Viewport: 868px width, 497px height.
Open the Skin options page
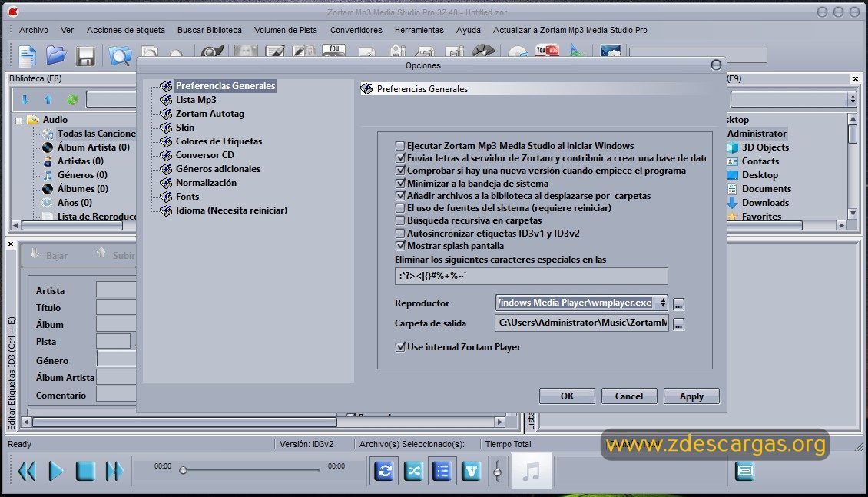pos(185,128)
